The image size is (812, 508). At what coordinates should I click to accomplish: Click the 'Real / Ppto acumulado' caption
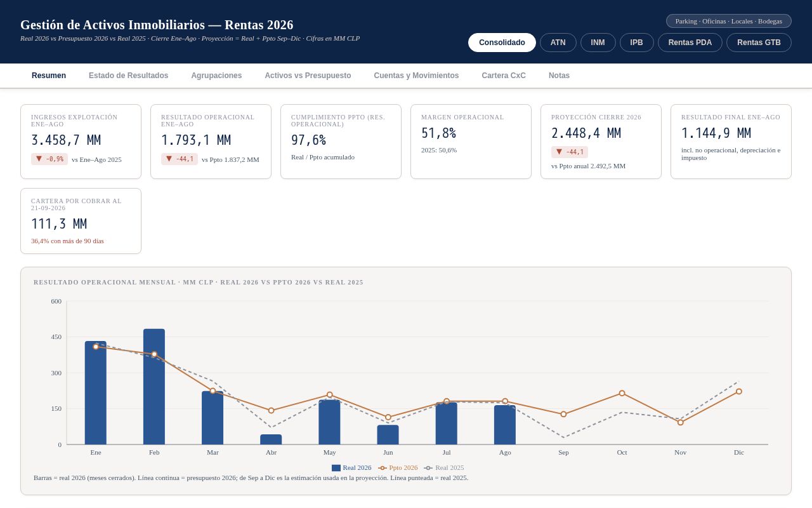(323, 157)
